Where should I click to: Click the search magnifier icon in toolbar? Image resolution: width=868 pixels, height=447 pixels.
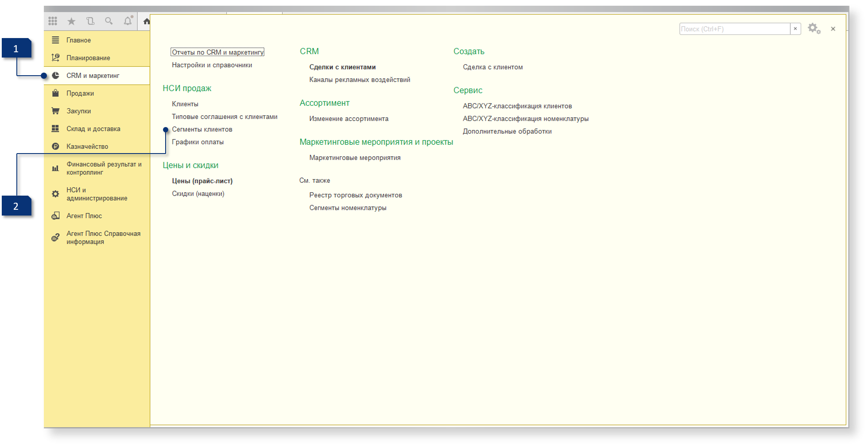109,21
